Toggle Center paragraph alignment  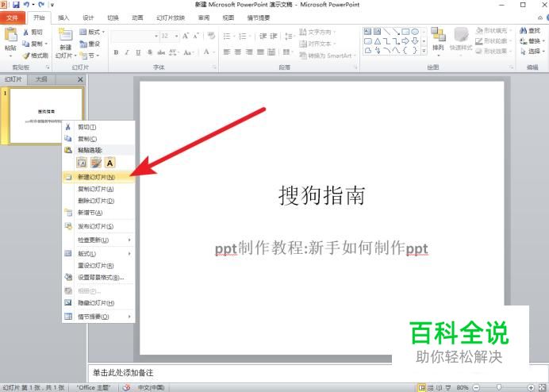tap(238, 52)
